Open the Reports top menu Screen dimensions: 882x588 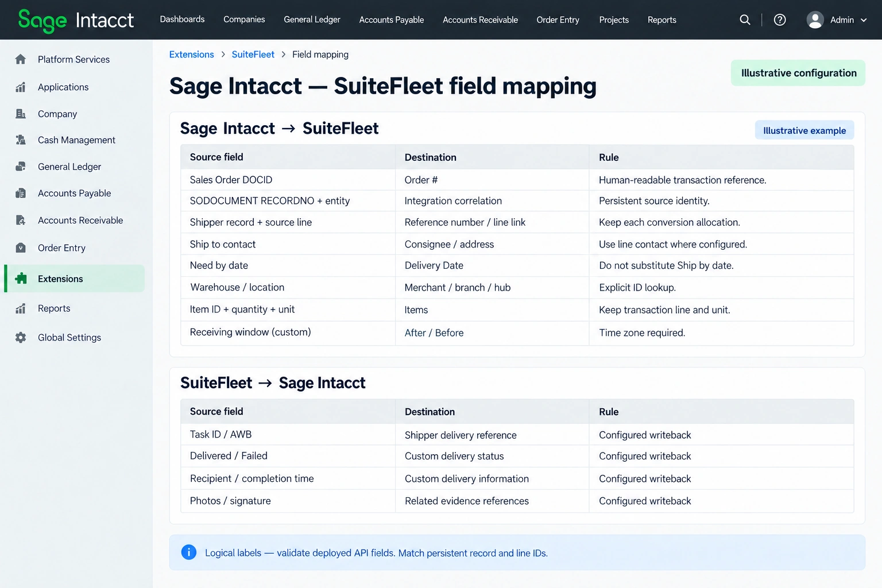(661, 20)
